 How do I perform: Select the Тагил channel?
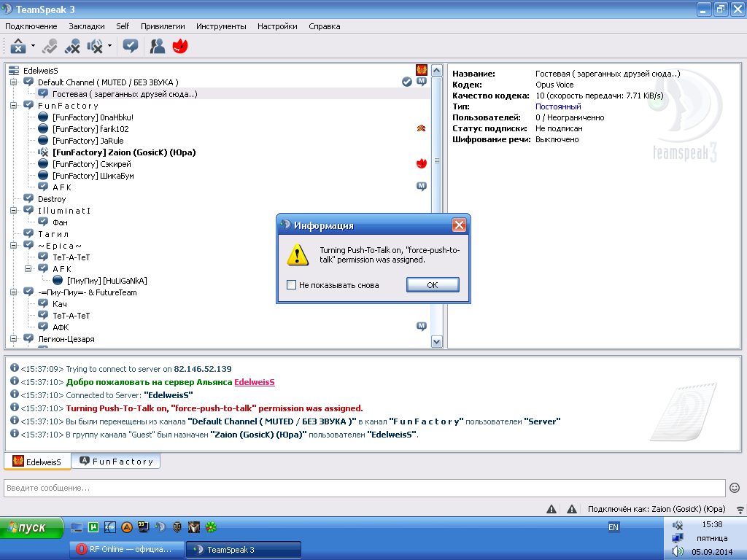coord(53,234)
